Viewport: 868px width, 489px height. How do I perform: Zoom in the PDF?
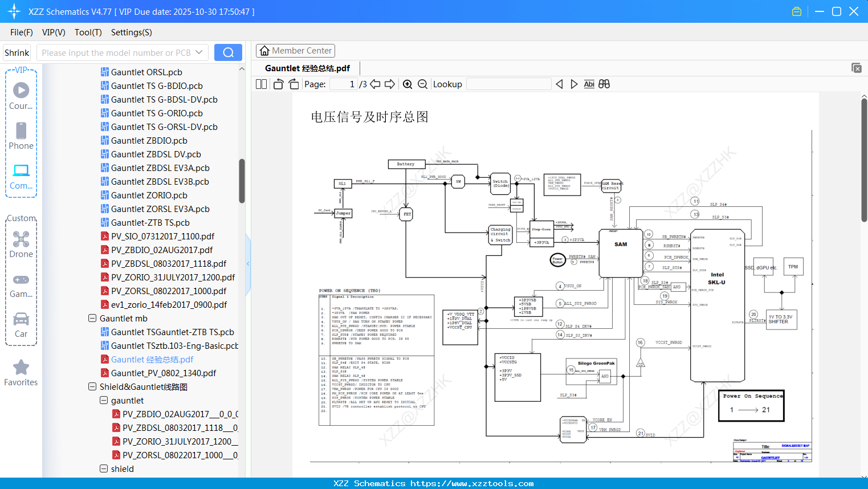click(x=407, y=84)
